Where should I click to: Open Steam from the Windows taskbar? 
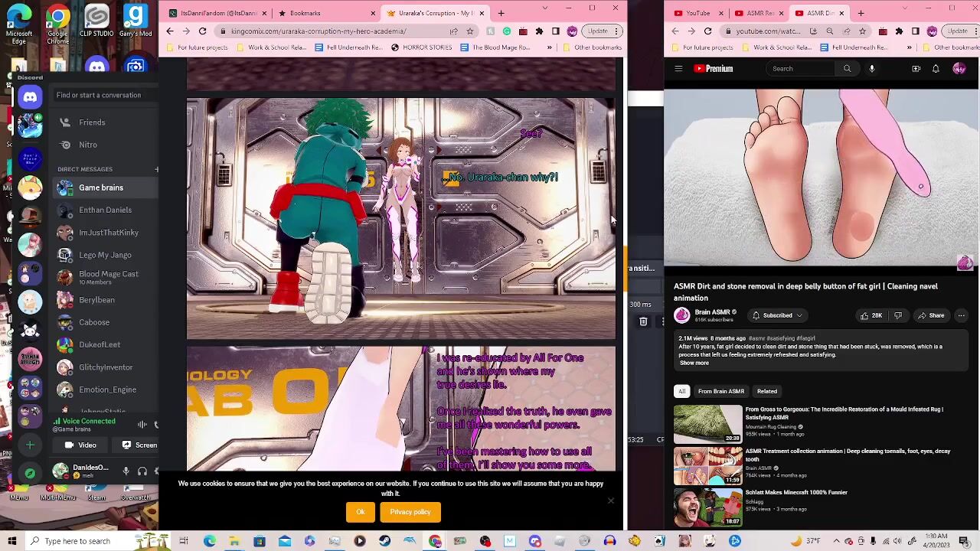coord(384,541)
